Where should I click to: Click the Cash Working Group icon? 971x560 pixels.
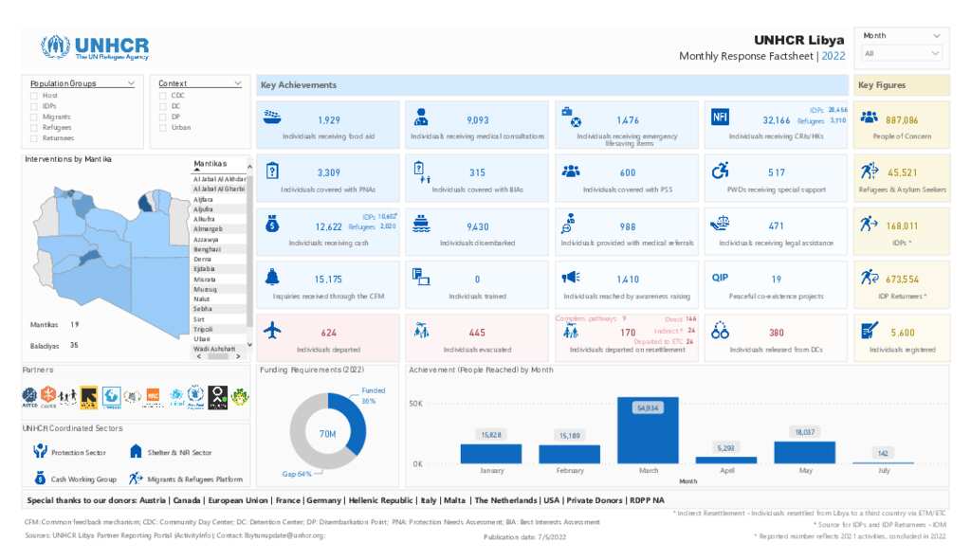[x=40, y=478]
